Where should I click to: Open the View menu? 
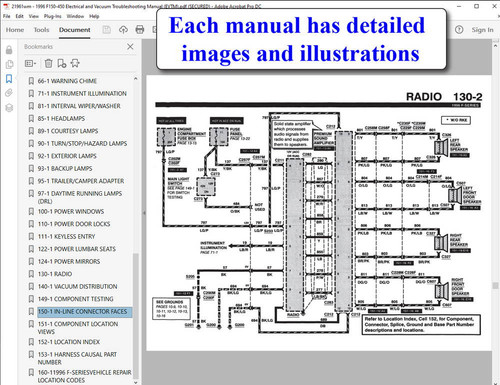[33, 16]
